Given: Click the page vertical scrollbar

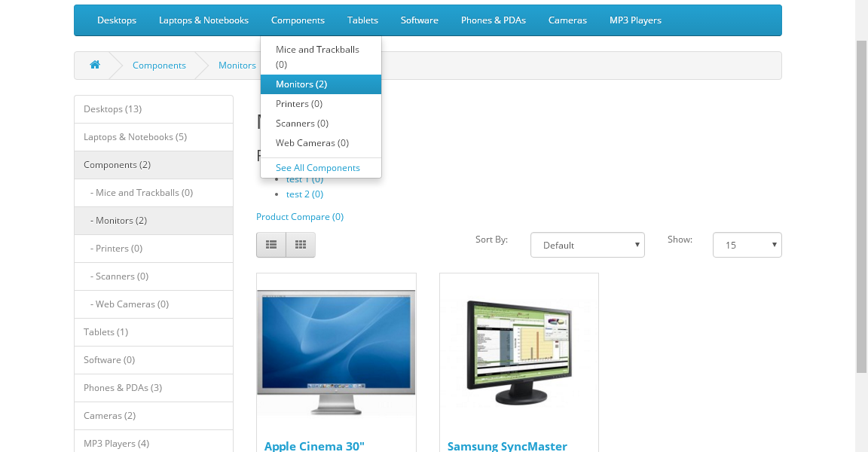Looking at the screenshot, I should tap(862, 206).
